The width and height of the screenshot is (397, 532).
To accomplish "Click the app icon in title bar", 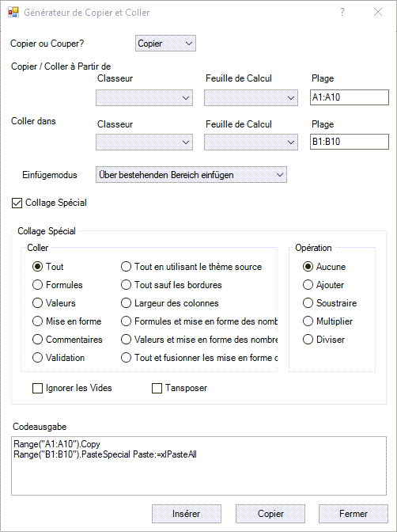I will point(13,12).
